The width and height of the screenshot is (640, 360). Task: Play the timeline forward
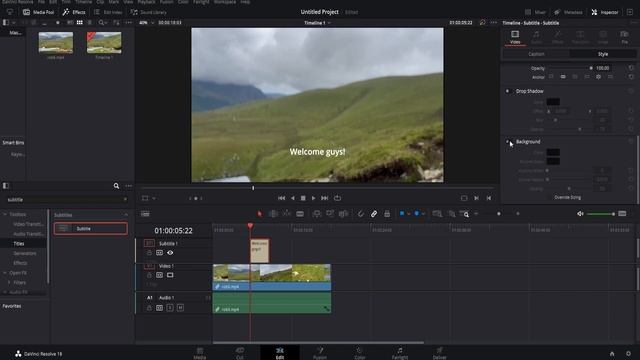313,198
